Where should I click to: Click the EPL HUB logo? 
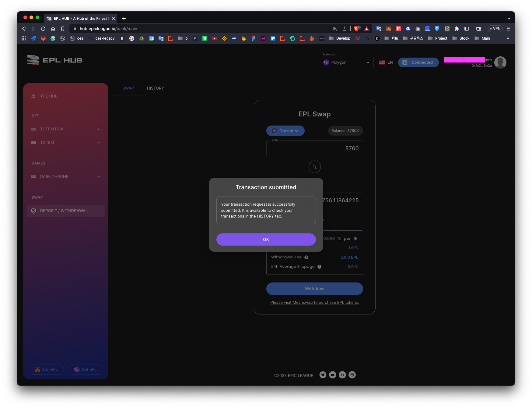(54, 60)
